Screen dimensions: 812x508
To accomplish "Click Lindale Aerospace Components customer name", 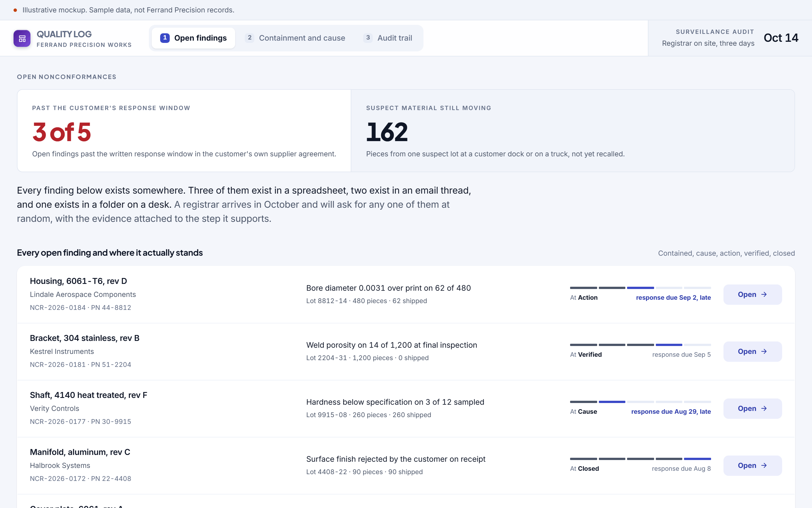I will point(83,295).
